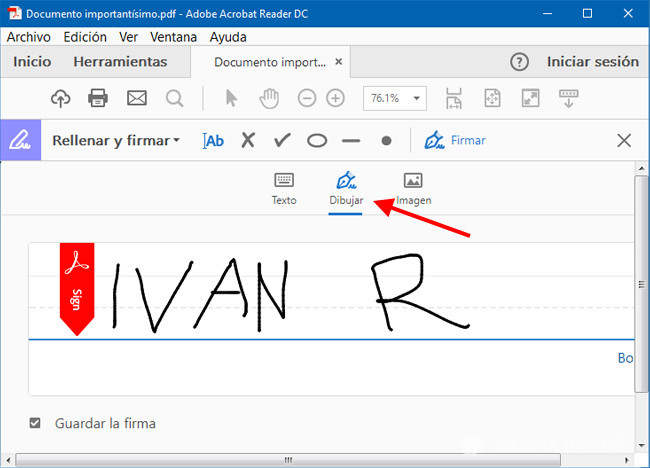The image size is (650, 468).
Task: Click the fit width scroll icon
Action: point(454,99)
